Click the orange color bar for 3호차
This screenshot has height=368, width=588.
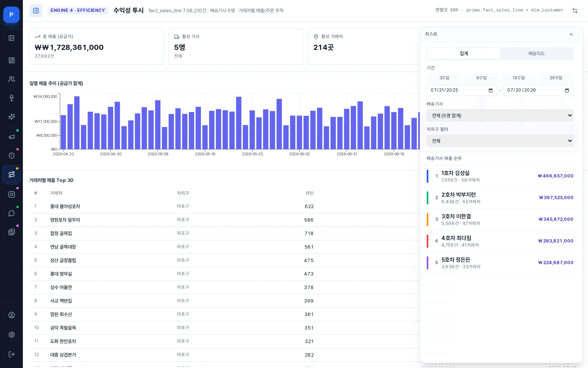[427, 220]
